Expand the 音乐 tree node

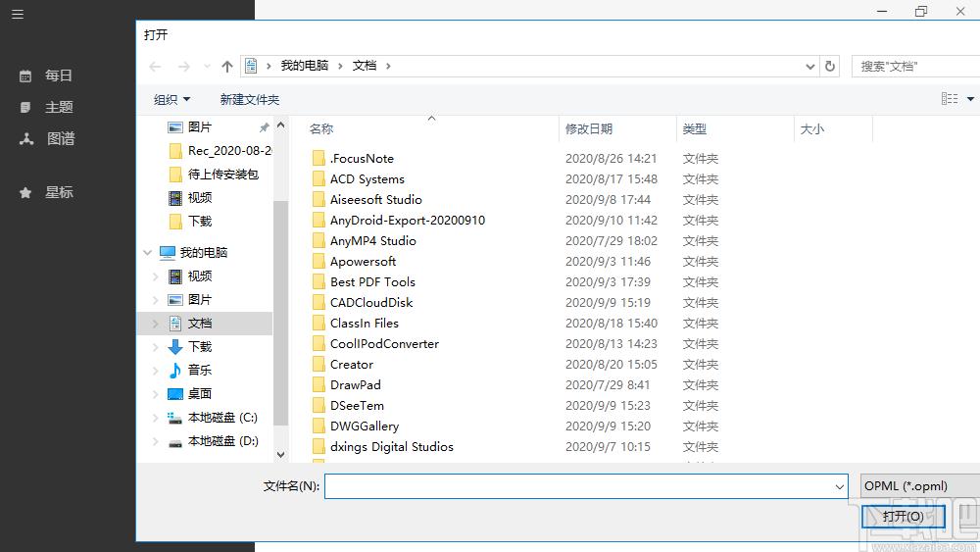click(155, 370)
